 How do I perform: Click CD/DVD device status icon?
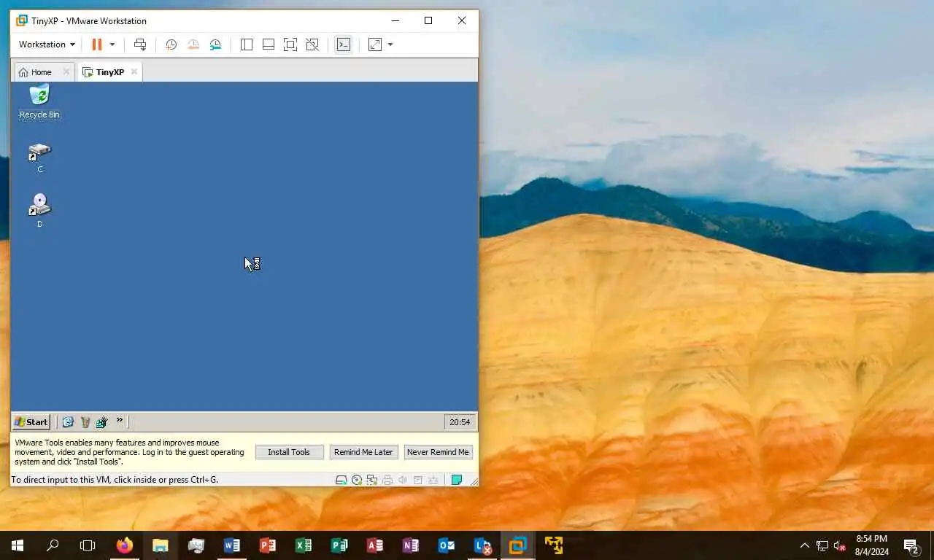357,480
